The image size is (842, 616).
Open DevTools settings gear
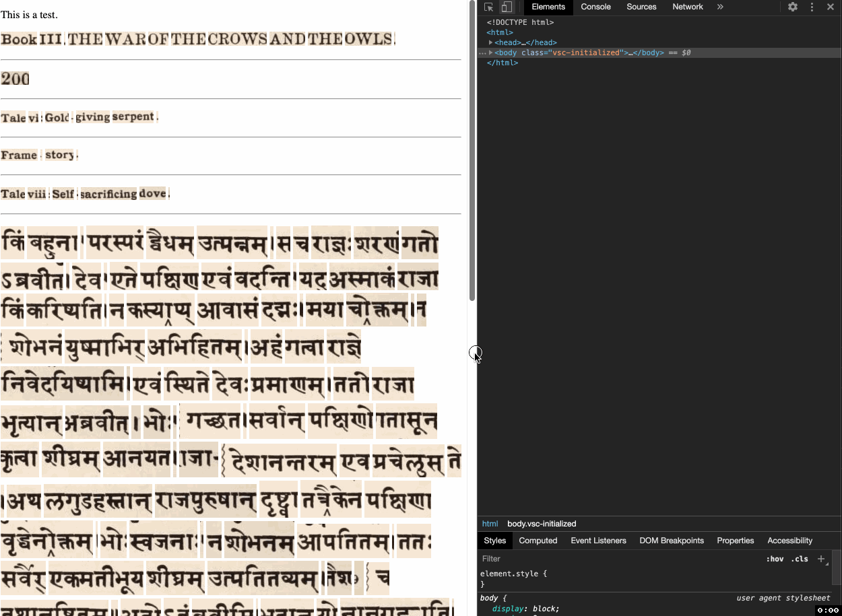(x=793, y=7)
